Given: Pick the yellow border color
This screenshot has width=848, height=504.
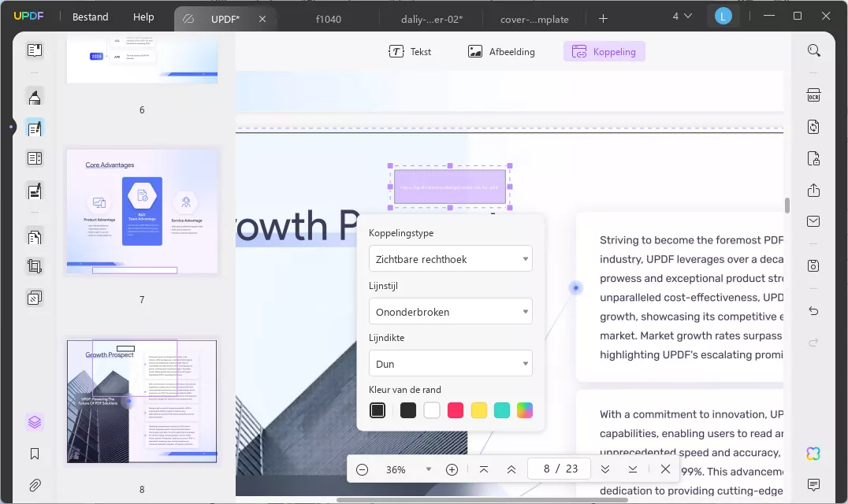Looking at the screenshot, I should (478, 410).
